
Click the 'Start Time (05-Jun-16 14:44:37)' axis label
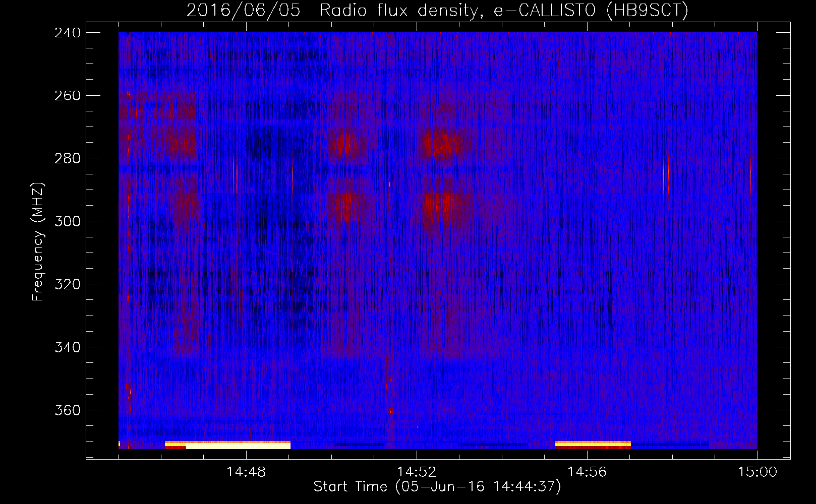(437, 487)
